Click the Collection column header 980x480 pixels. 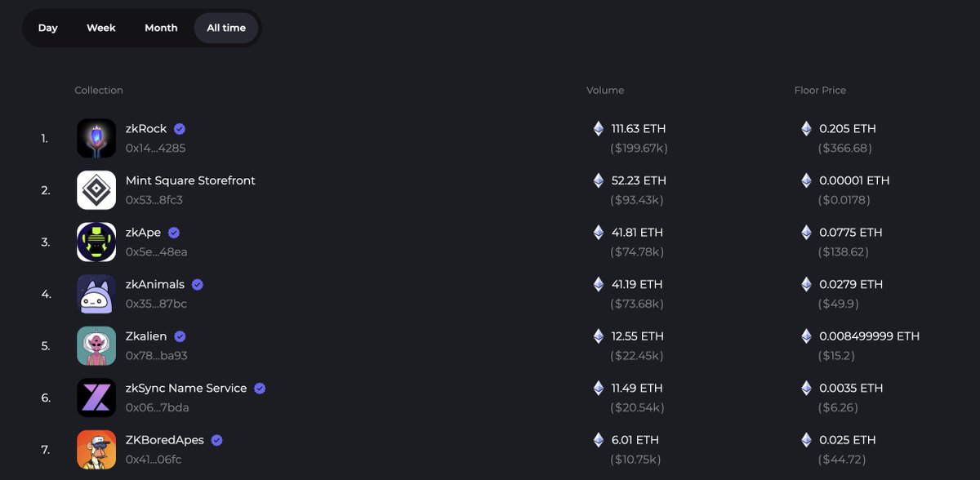coord(99,91)
